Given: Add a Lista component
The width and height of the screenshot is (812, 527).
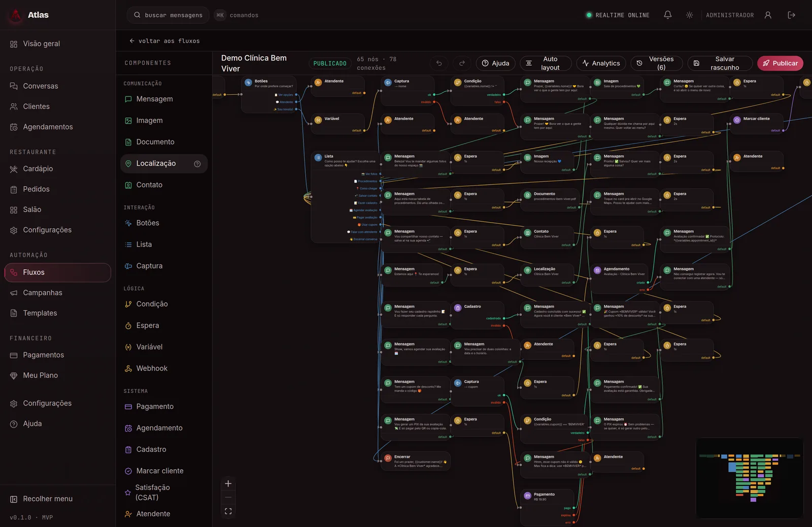Looking at the screenshot, I should tap(164, 244).
